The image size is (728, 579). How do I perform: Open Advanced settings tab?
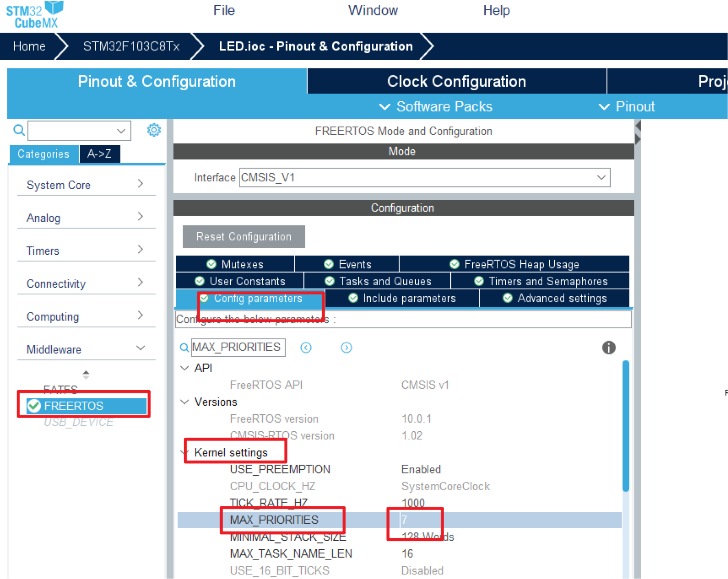pyautogui.click(x=555, y=298)
